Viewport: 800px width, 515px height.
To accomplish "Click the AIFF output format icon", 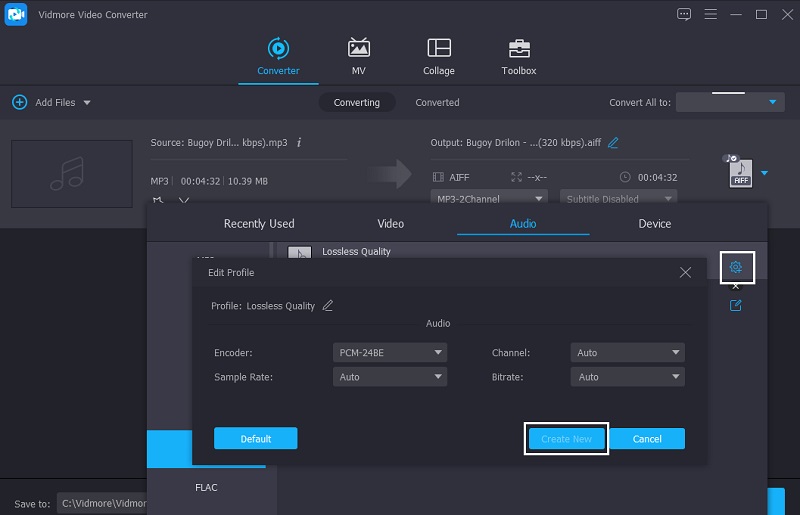I will coord(740,173).
